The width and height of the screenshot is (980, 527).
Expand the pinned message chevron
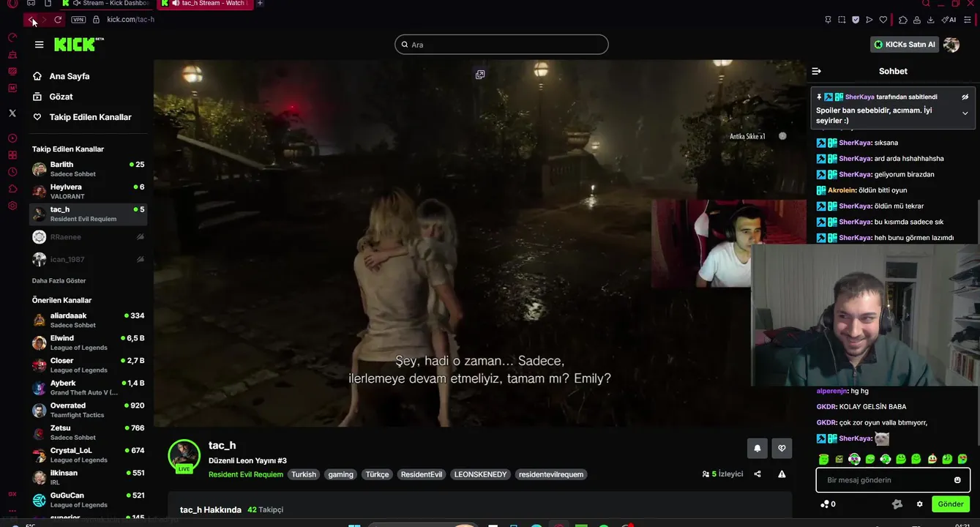(965, 113)
